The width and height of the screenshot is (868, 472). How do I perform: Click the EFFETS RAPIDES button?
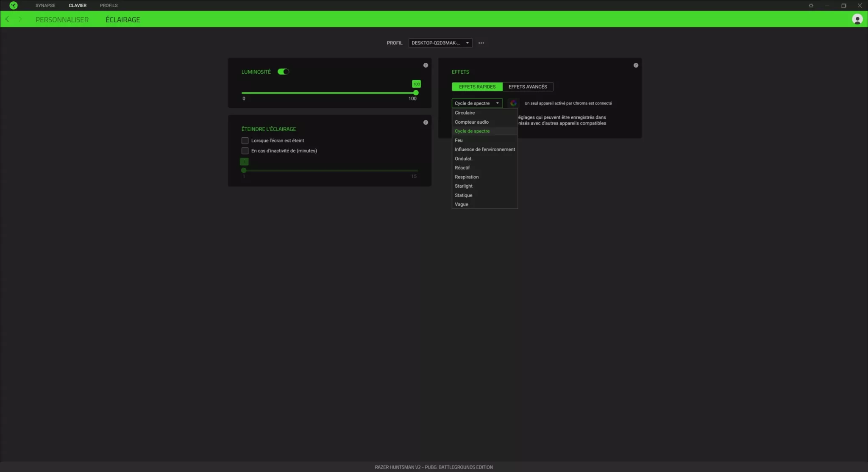click(476, 86)
